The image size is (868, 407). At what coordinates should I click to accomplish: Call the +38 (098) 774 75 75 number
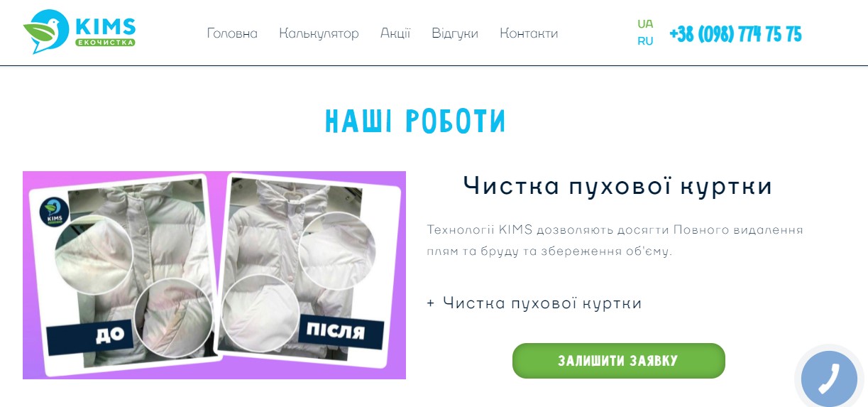pyautogui.click(x=735, y=33)
